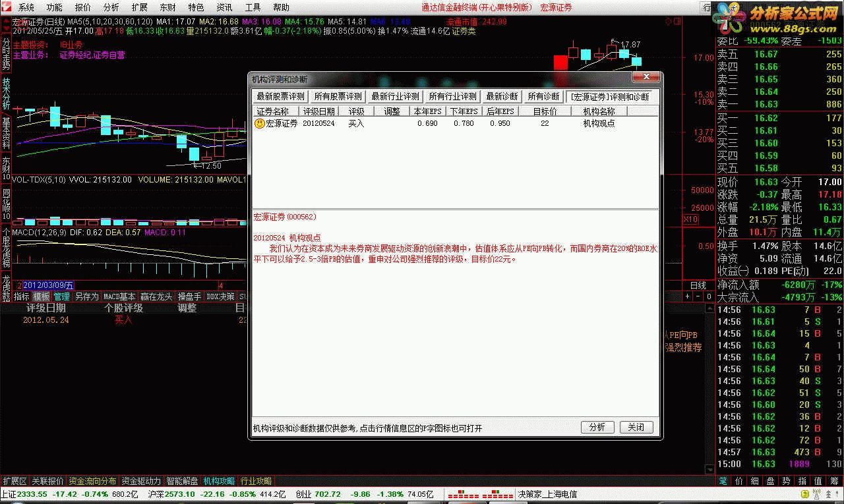Open the 帮助 menu

[x=281, y=7]
